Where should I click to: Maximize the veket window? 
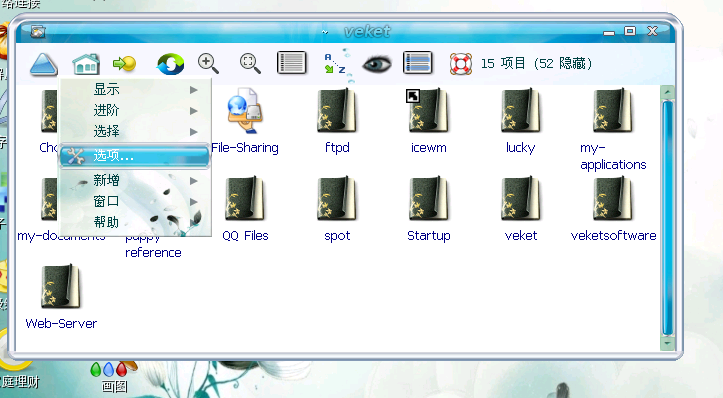(630, 31)
